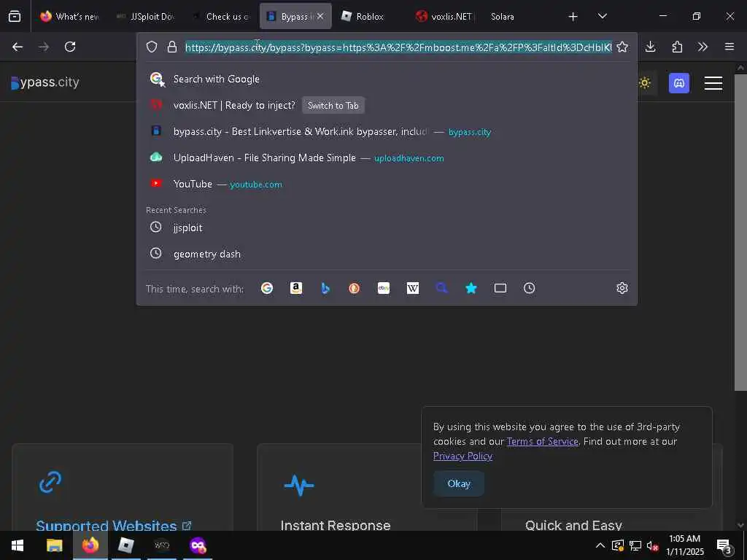Search this time with Amazon
The image size is (747, 560).
pos(296,288)
